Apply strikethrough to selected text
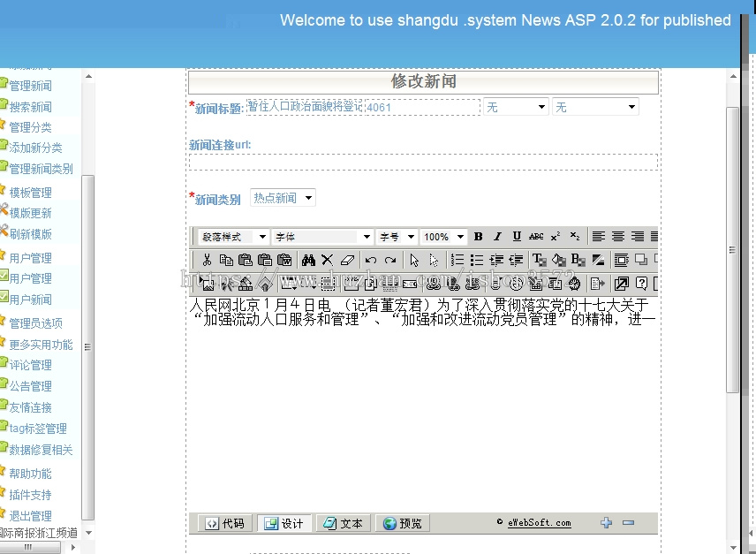Viewport: 756px width, 554px height. (536, 237)
